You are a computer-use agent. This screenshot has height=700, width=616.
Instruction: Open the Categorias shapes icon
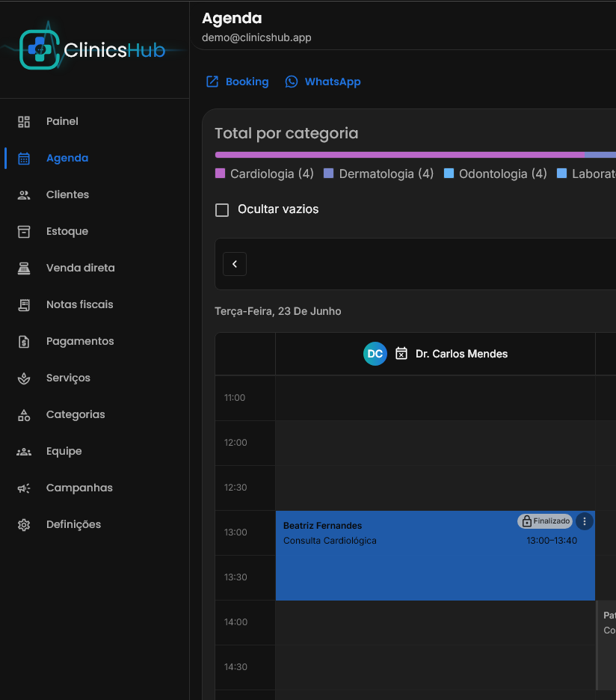click(x=24, y=415)
